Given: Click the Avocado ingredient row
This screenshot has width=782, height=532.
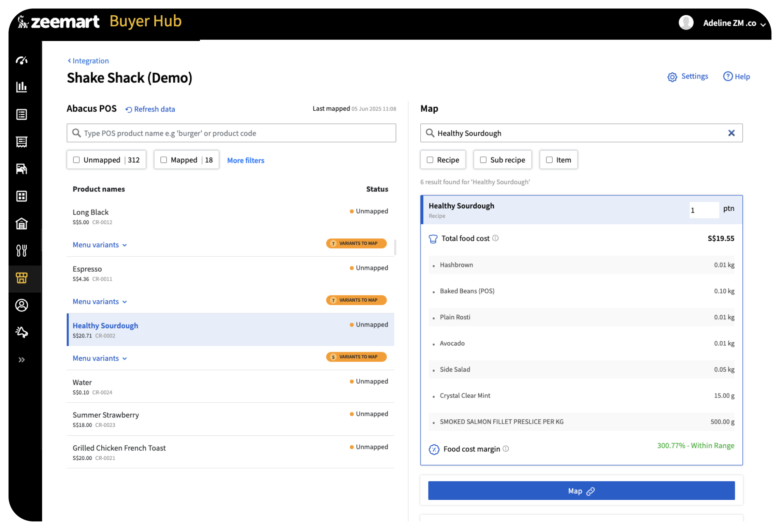Looking at the screenshot, I should tap(581, 343).
